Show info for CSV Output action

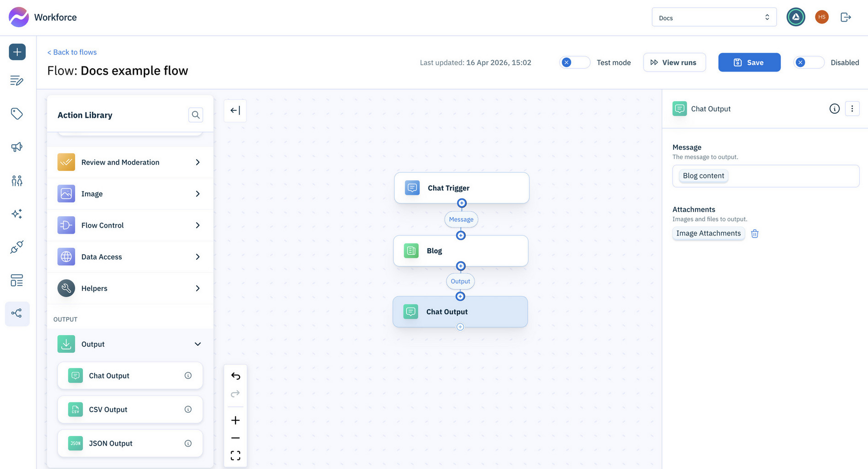coord(188,409)
